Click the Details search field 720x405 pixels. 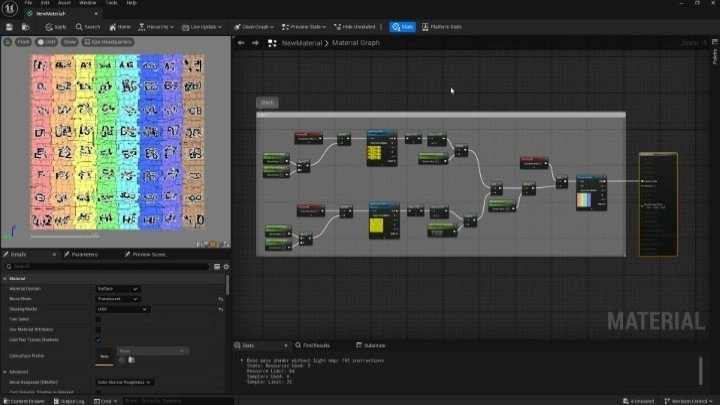(x=100, y=266)
